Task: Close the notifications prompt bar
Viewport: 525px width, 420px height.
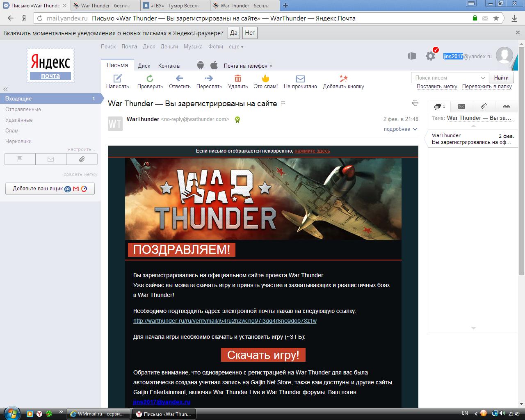Action: click(x=518, y=33)
